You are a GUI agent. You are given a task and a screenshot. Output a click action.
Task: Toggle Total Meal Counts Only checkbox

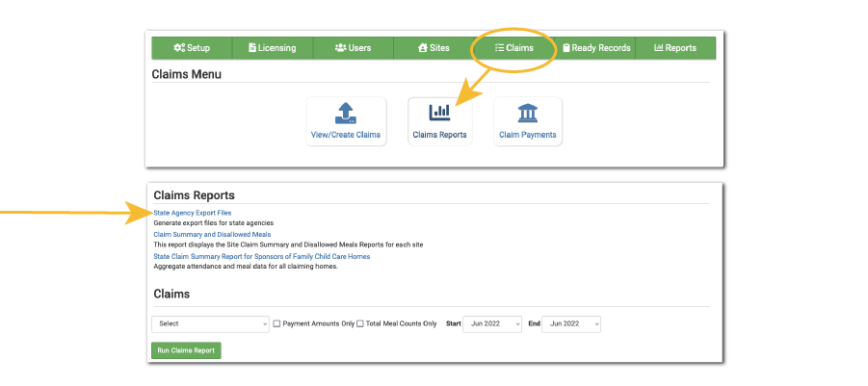click(360, 324)
